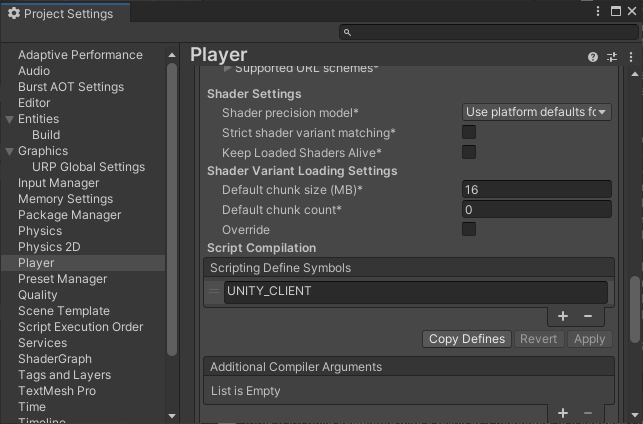Image resolution: width=643 pixels, height=424 pixels.
Task: Grab the drag handle beside UNITY_CLIENT
Action: click(x=214, y=292)
